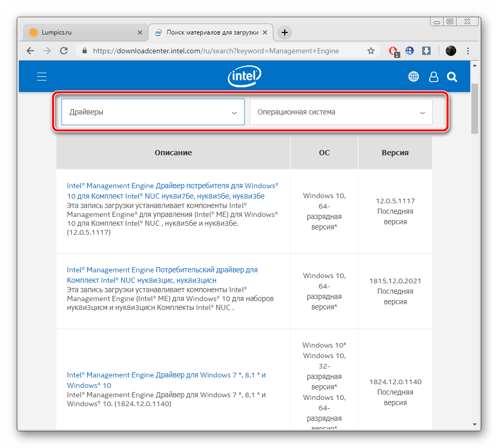Open the hamburger navigation menu
This screenshot has width=498, height=448.
coord(42,77)
